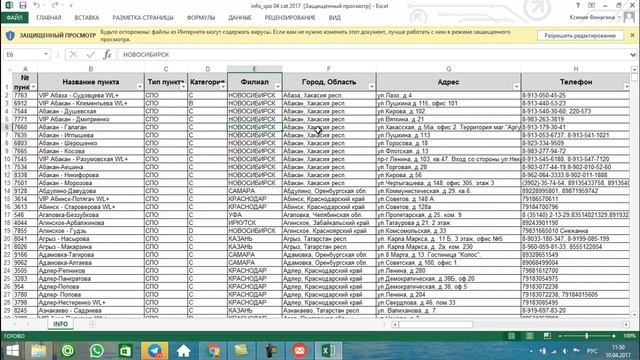This screenshot has height=360, width=640.
Task: Click the 100% zoom level text
Action: 629,336
